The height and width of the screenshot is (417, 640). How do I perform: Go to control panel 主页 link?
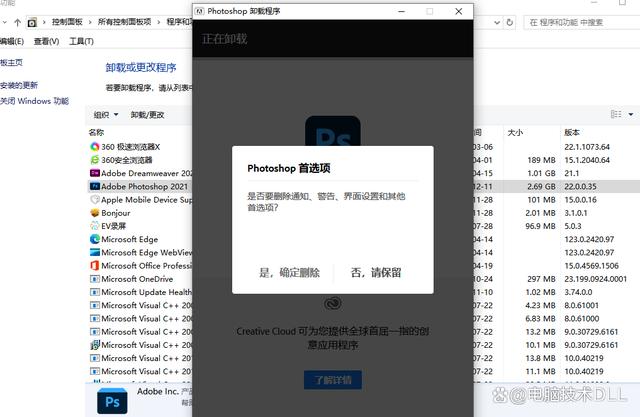[x=11, y=62]
